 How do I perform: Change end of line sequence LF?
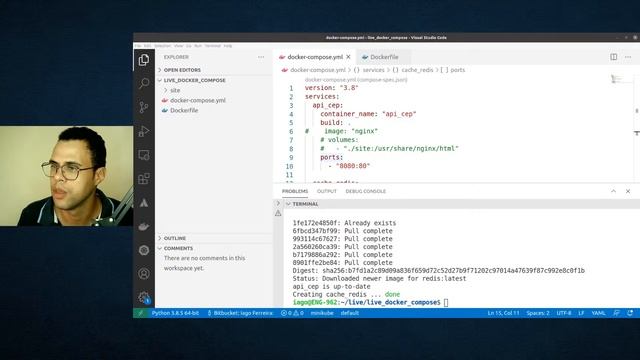[581, 313]
